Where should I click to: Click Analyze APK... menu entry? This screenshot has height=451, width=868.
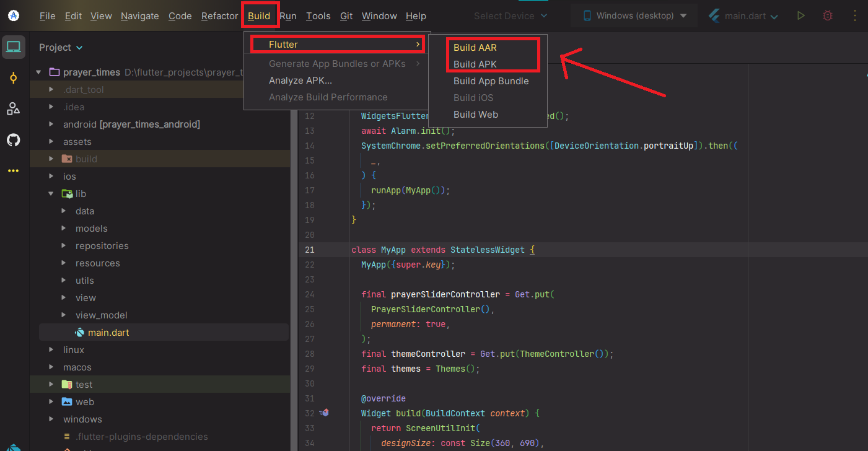tap(300, 81)
